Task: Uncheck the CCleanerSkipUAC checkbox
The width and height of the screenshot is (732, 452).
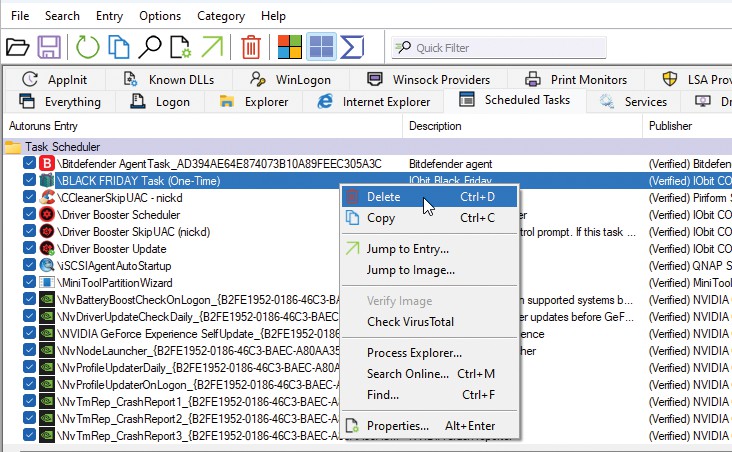Action: (29, 197)
